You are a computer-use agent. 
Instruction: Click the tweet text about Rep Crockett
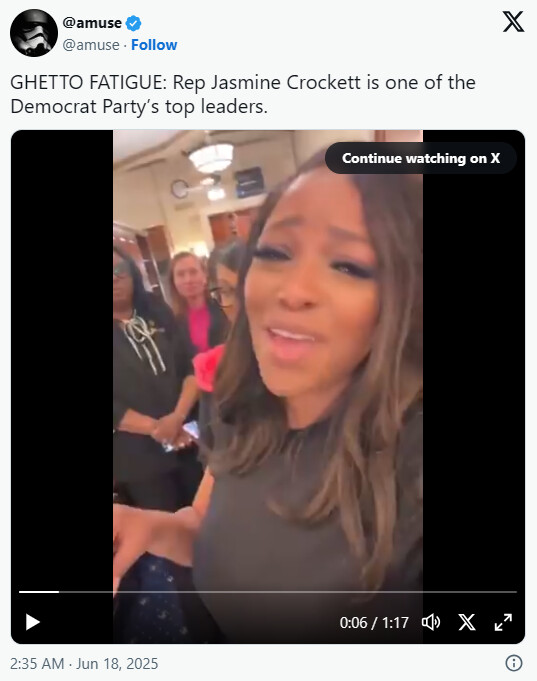243,94
